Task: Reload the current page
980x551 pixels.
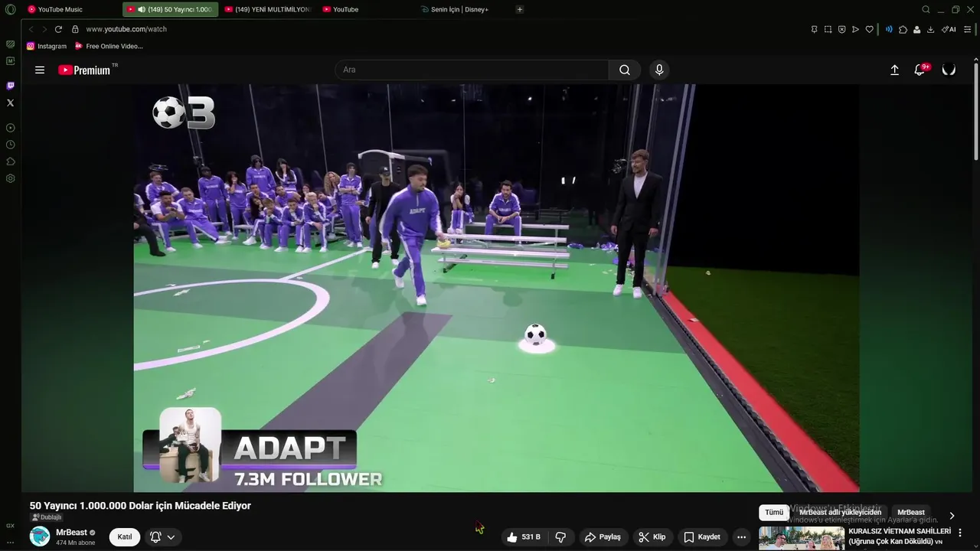Action: click(58, 29)
